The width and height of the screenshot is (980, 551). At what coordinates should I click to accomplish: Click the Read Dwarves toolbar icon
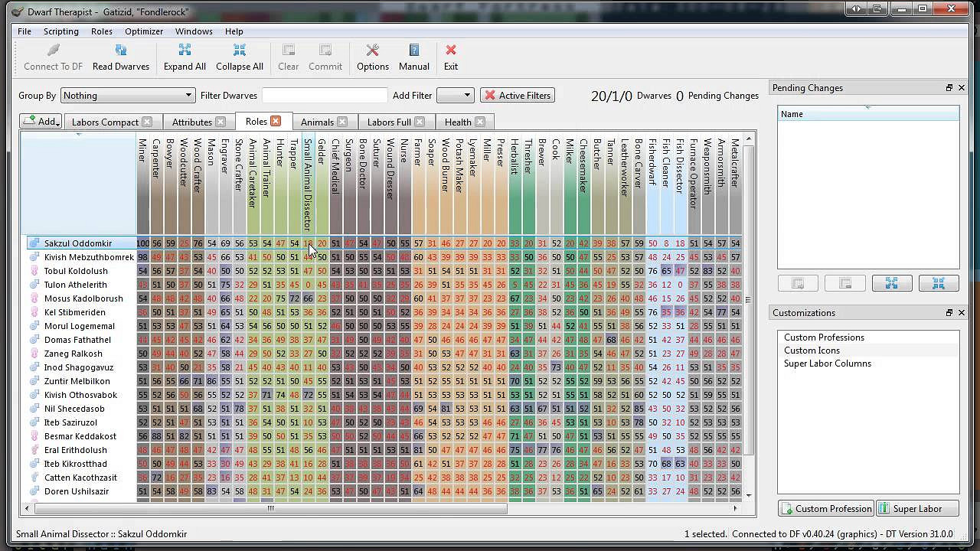point(120,51)
